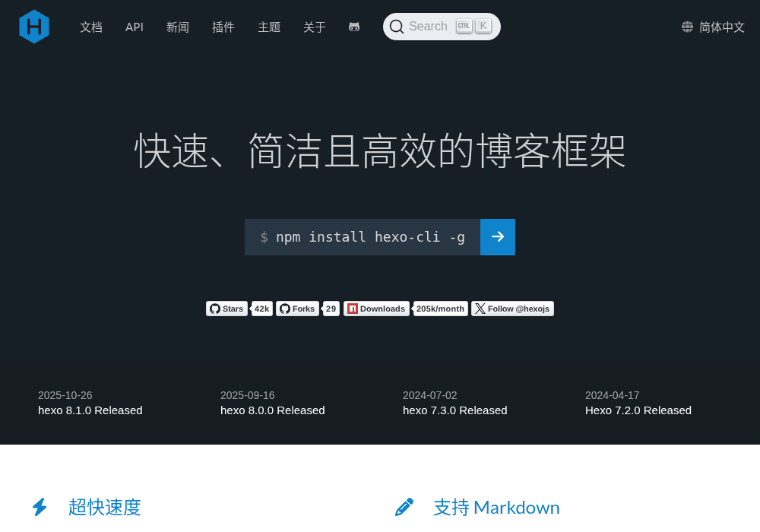Viewport: 760px width, 532px height.
Task: Open the GitHub cat icon link
Action: 354,27
